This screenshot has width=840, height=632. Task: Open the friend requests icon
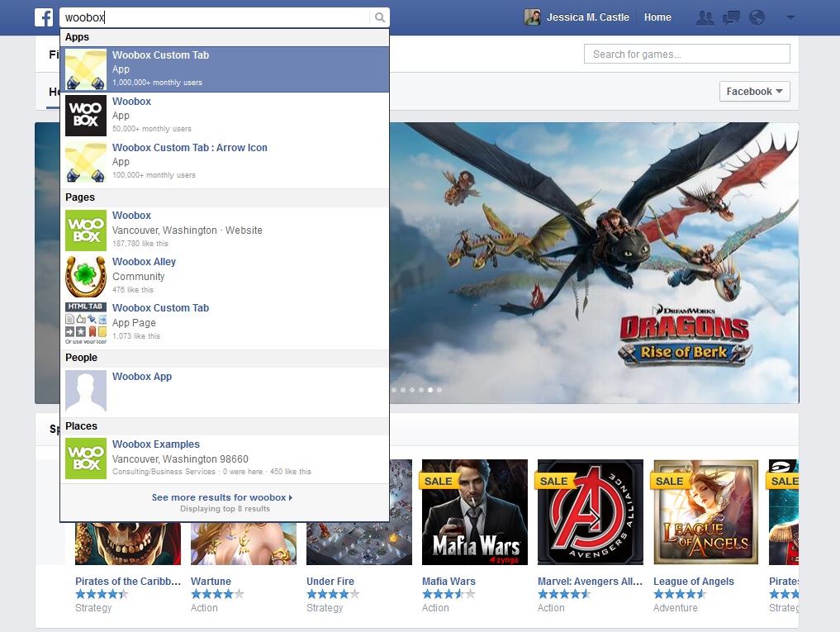705,17
